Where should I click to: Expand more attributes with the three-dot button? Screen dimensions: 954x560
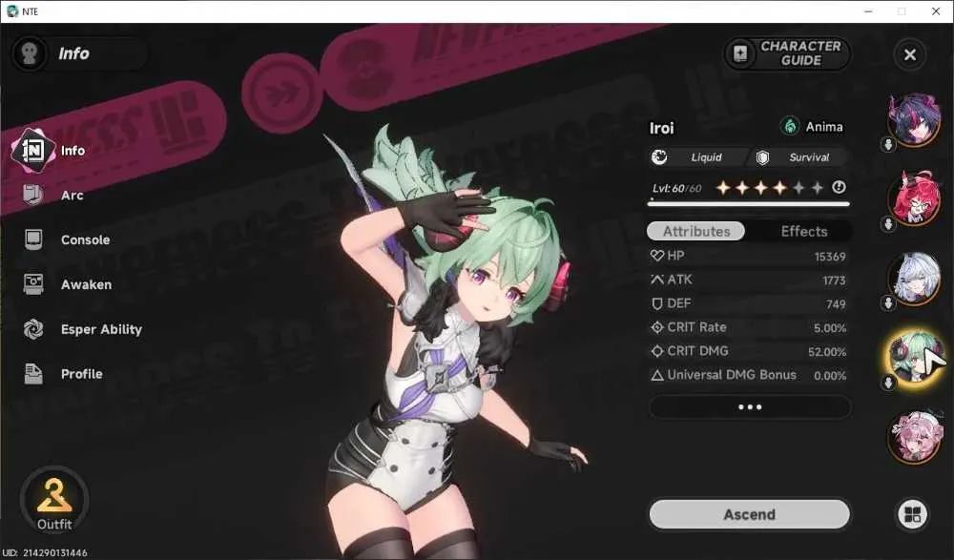click(750, 406)
